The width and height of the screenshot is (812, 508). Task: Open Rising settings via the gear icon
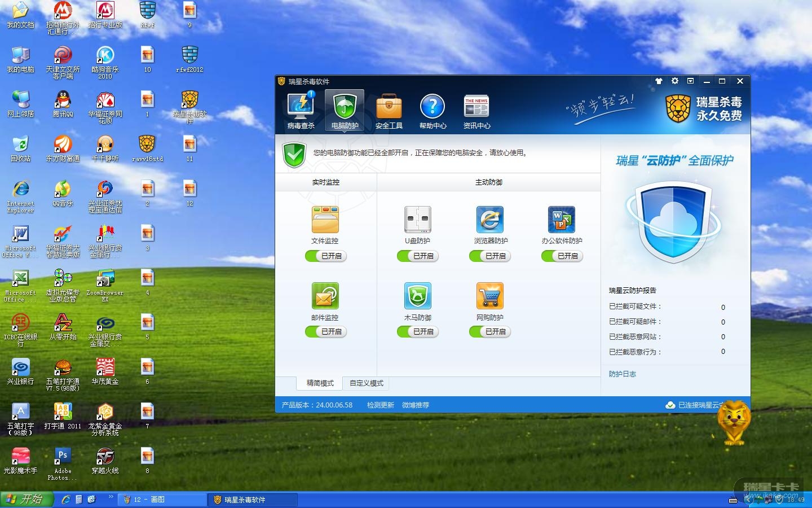[x=674, y=81]
